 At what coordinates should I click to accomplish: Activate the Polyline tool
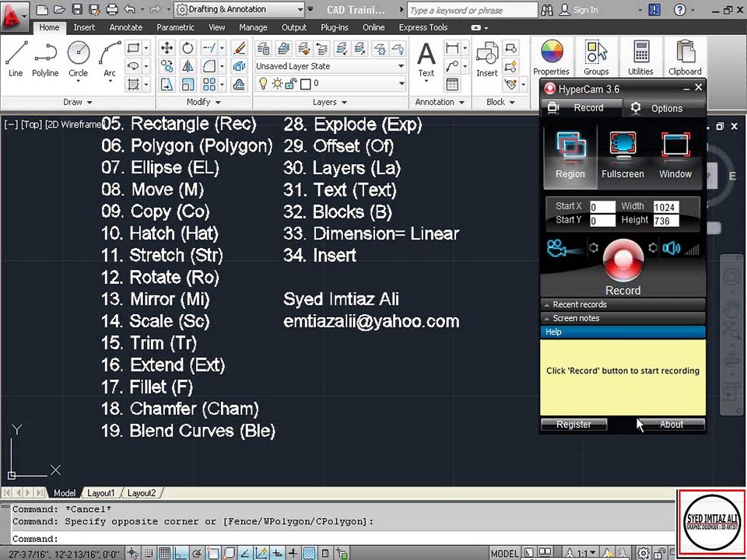click(45, 59)
